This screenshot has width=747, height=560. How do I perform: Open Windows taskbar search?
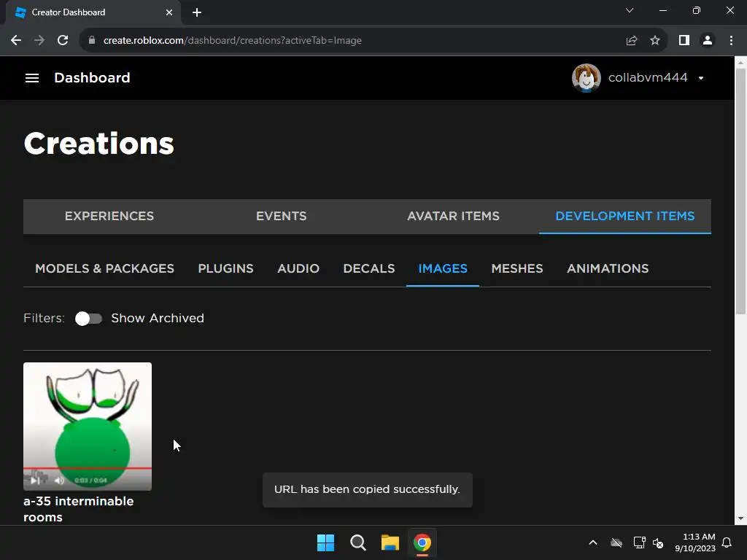pyautogui.click(x=357, y=542)
